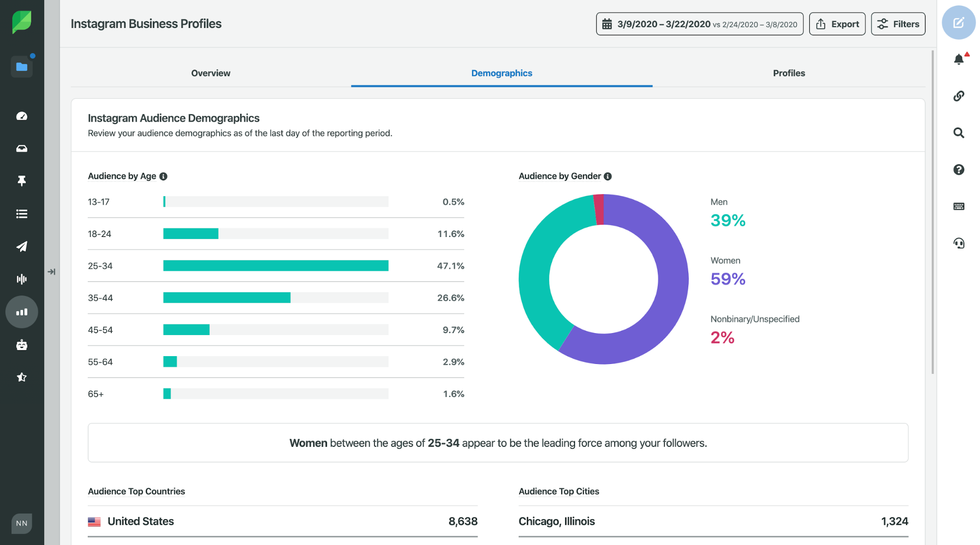Open the Reports bar chart icon
This screenshot has width=980, height=545.
tap(22, 312)
